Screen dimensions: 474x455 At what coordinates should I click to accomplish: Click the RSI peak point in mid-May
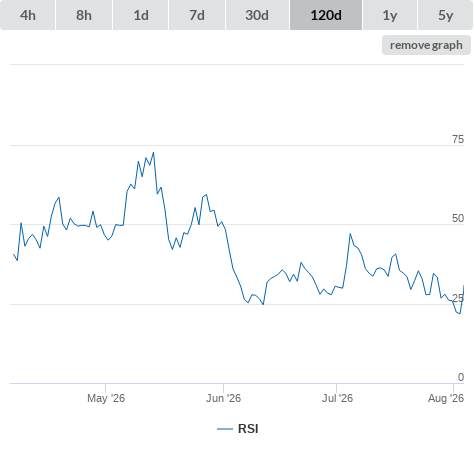(x=153, y=153)
